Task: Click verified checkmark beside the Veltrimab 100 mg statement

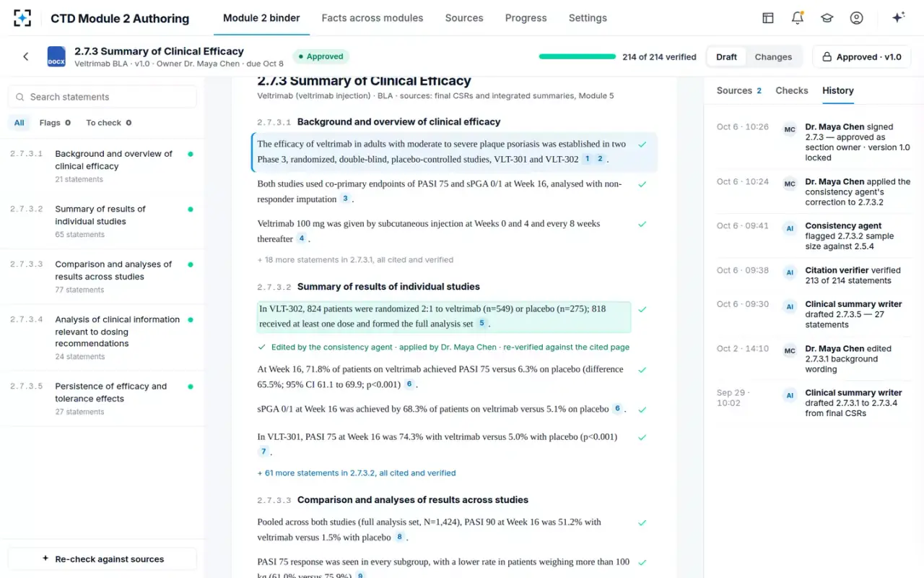Action: coord(642,224)
